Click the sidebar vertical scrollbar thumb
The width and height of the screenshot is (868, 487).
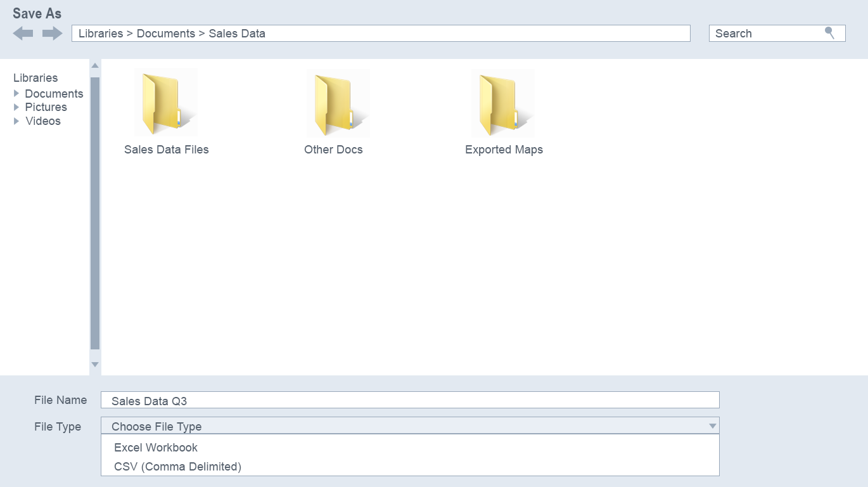pyautogui.click(x=95, y=214)
